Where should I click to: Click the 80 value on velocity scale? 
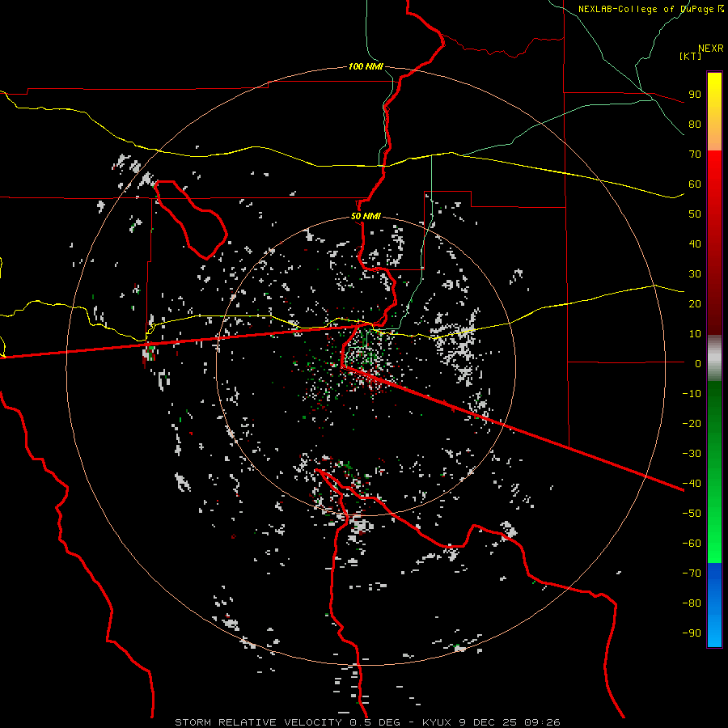(x=695, y=124)
